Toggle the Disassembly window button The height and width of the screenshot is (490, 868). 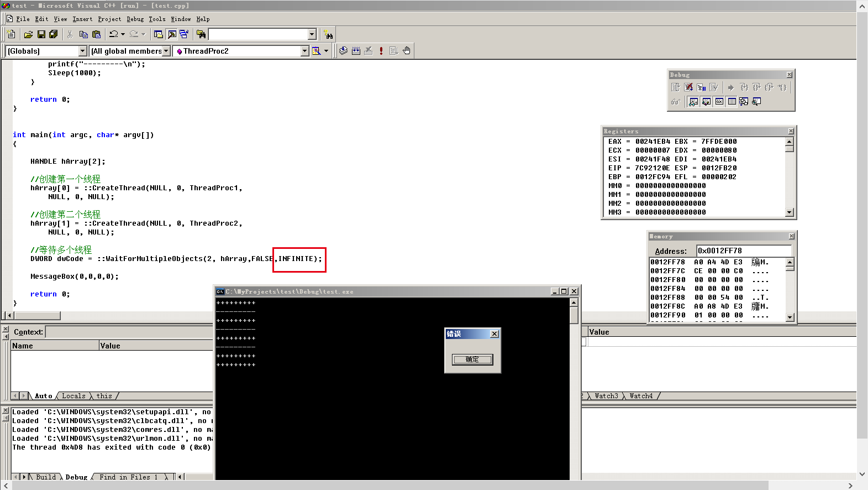click(x=756, y=102)
